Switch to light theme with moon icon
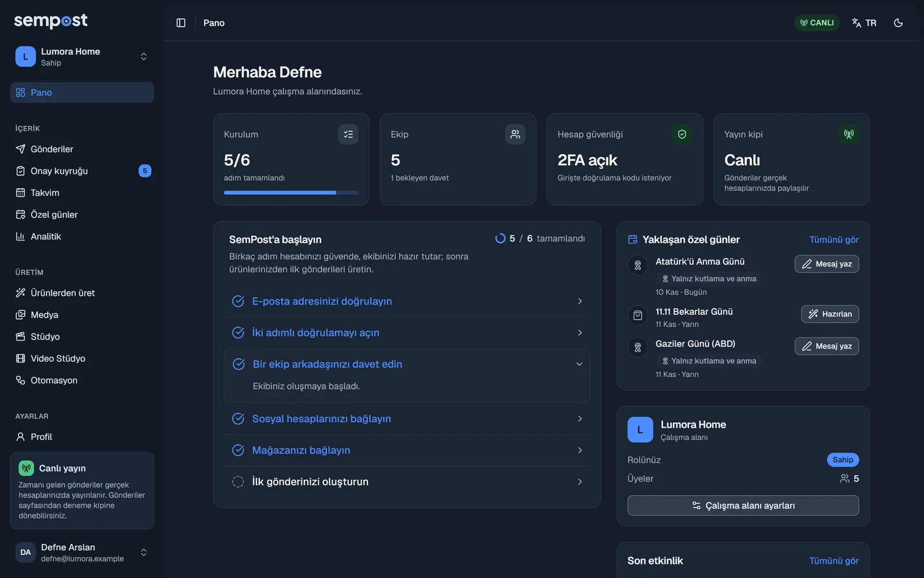Viewport: 924px width, 578px height. tap(898, 23)
